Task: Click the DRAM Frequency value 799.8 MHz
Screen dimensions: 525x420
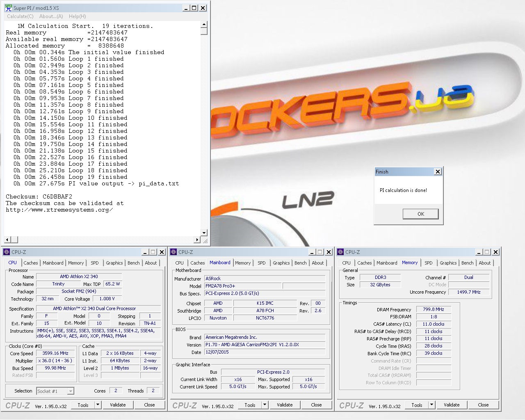Action: 434,309
